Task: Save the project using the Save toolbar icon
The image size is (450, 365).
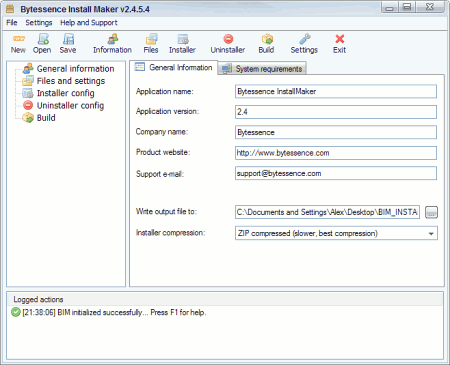Action: coord(68,44)
